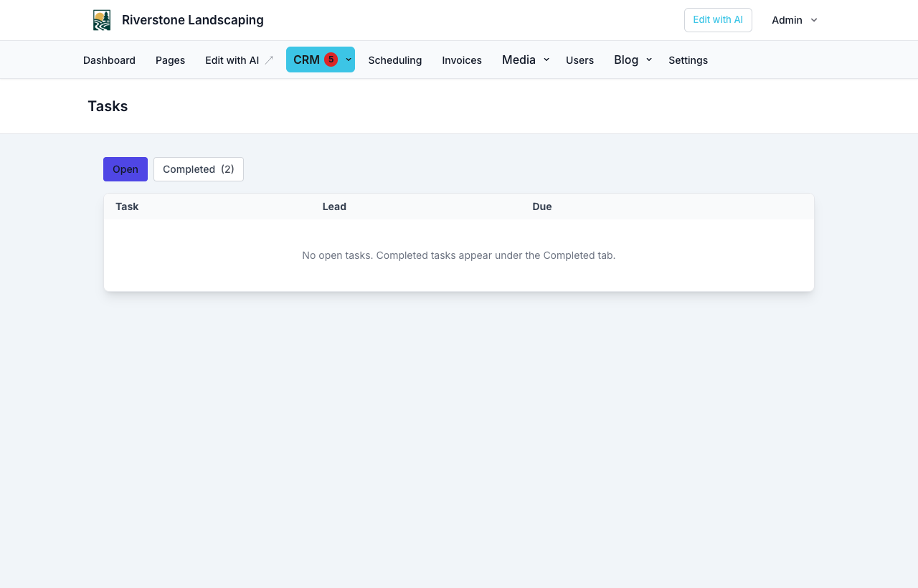
Task: Open the Media menu label
Action: (519, 60)
